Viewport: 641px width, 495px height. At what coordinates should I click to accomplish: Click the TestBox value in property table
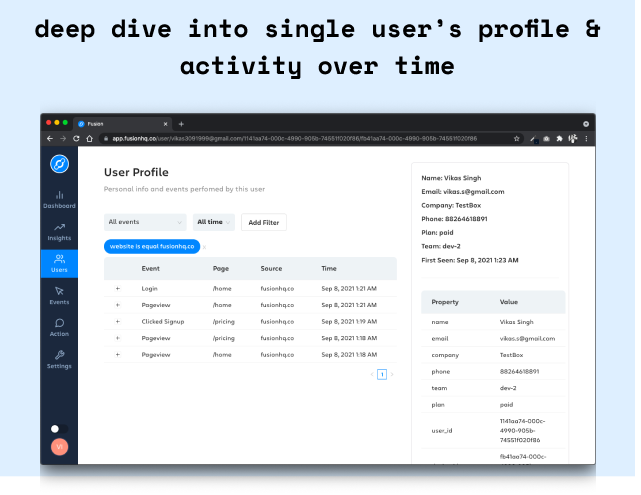[x=511, y=356]
